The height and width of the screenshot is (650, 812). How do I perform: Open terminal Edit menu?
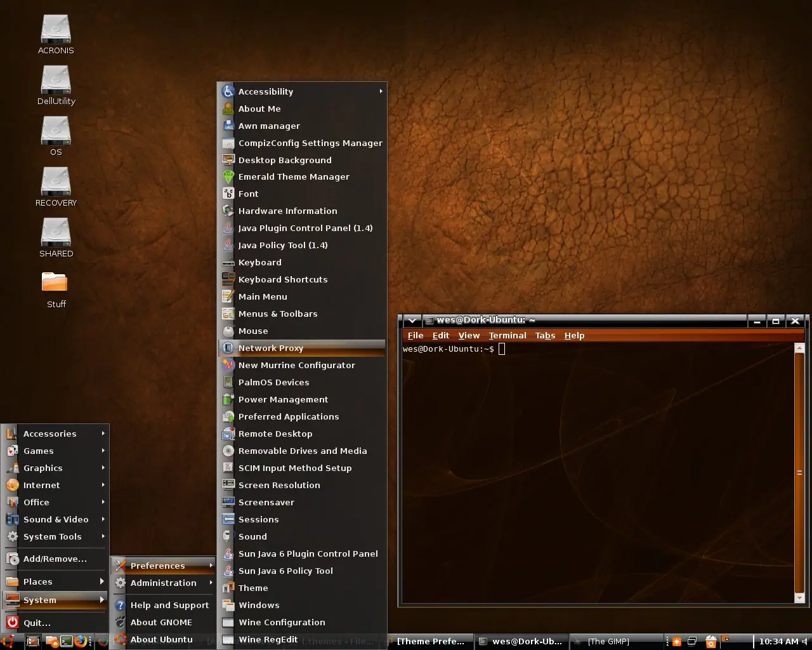pyautogui.click(x=441, y=336)
